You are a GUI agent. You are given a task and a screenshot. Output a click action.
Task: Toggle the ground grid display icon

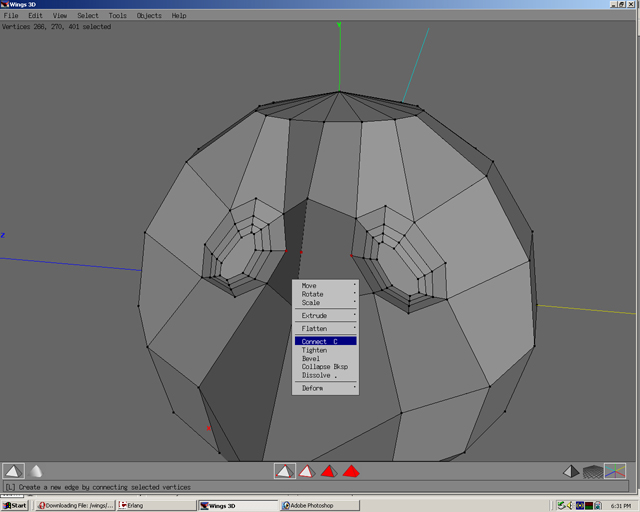593,472
